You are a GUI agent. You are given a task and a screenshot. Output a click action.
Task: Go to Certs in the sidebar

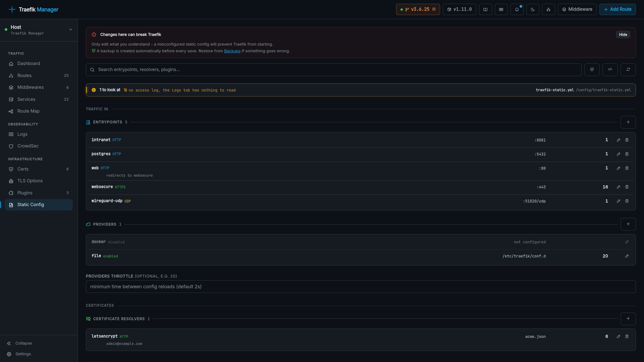click(x=39, y=169)
